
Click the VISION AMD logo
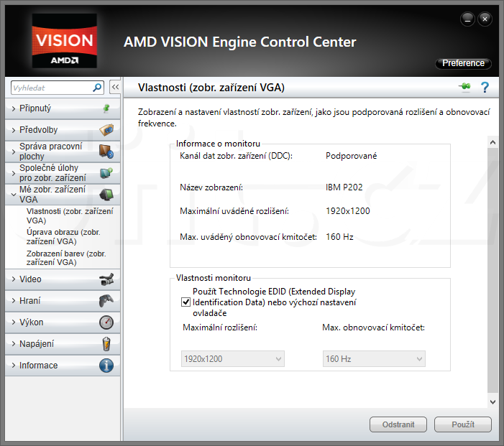click(x=64, y=41)
